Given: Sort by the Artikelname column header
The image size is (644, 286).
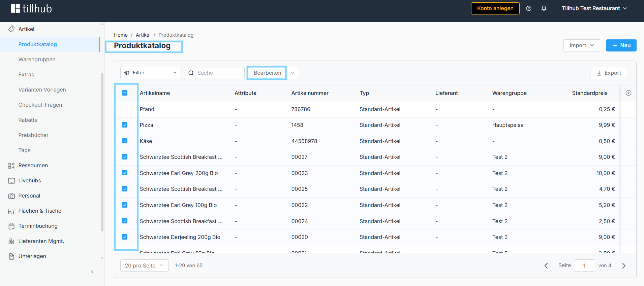Looking at the screenshot, I should pos(155,93).
